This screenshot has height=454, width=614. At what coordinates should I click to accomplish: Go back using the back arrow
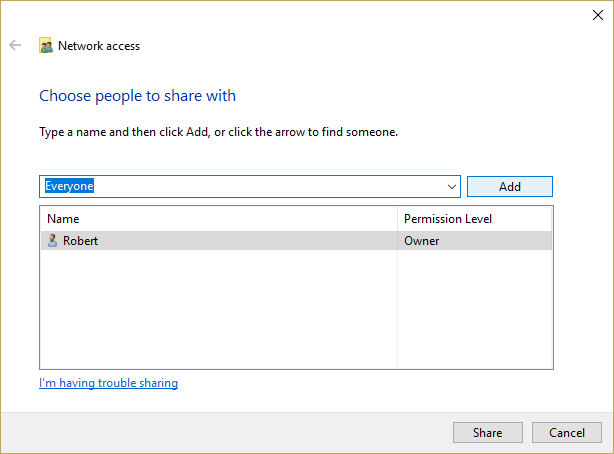coord(15,45)
